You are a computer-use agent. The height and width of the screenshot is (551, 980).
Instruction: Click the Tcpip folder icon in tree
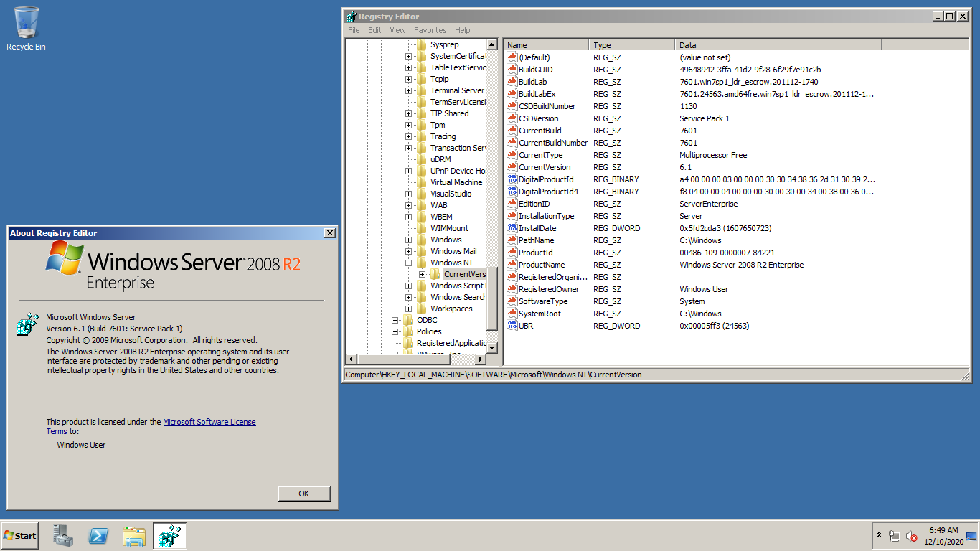tap(422, 79)
